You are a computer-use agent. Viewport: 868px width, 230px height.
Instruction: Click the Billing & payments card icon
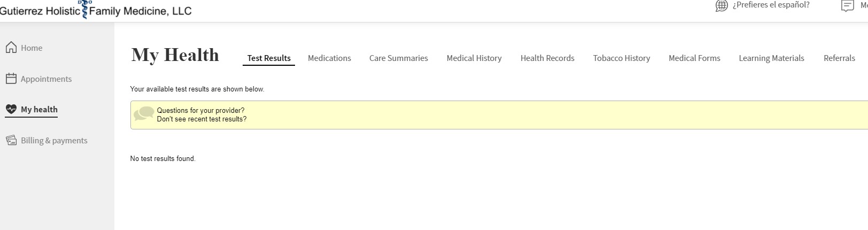11,140
